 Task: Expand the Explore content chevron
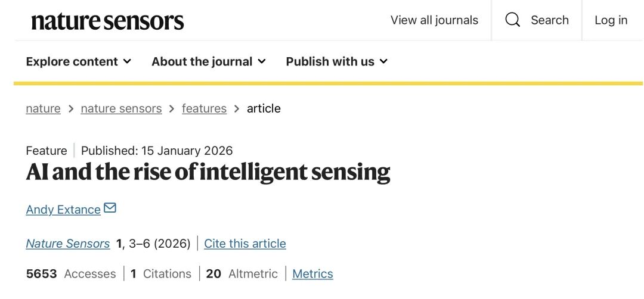pyautogui.click(x=127, y=61)
